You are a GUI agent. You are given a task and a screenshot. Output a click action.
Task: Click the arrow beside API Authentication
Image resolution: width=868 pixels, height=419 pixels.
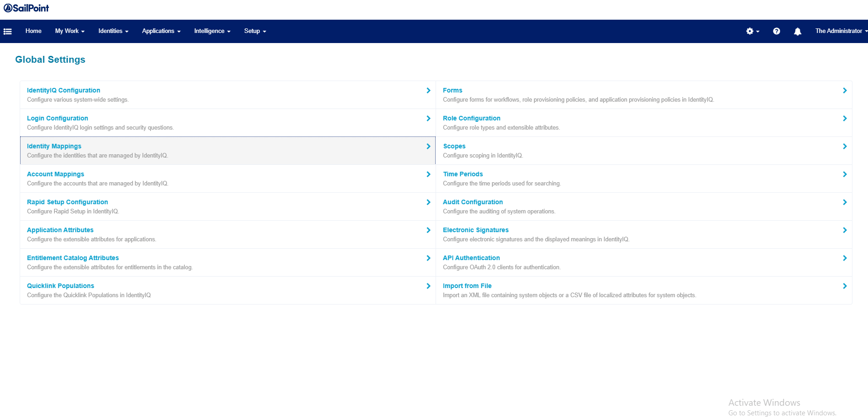[x=845, y=258]
